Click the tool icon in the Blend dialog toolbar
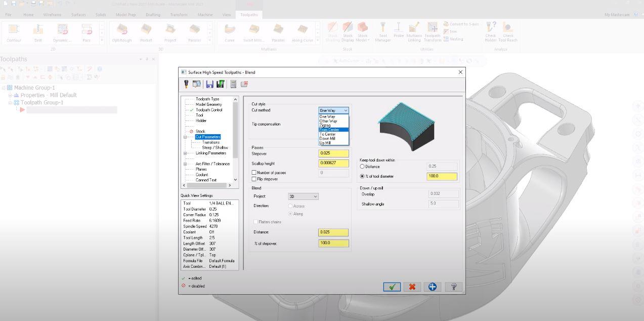The height and width of the screenshot is (321, 644). [186, 84]
